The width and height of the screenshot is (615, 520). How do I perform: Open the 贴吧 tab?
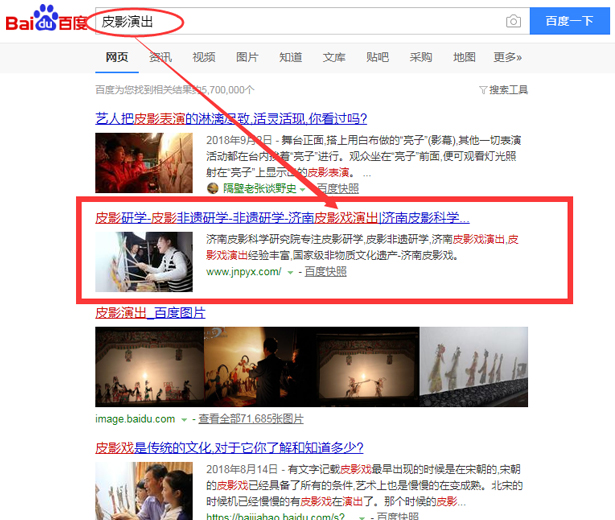tap(377, 57)
